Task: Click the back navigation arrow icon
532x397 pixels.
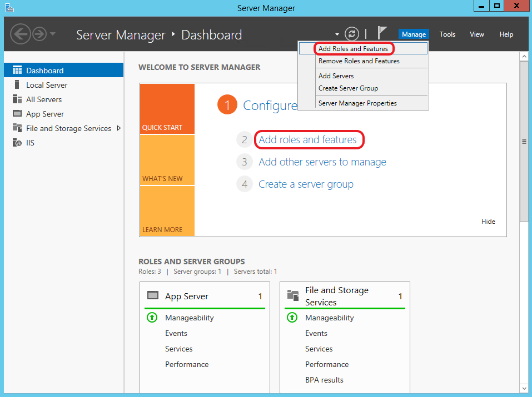Action: (21, 34)
